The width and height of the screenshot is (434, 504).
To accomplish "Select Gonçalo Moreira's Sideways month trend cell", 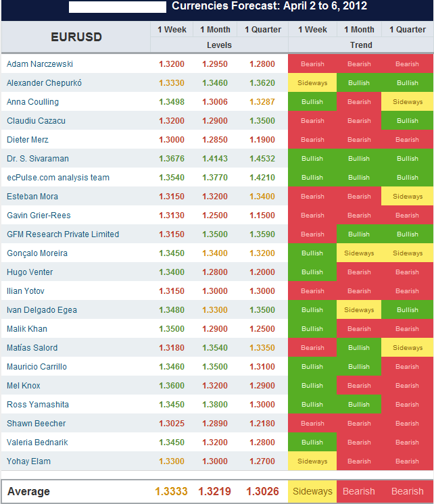I will [x=359, y=253].
